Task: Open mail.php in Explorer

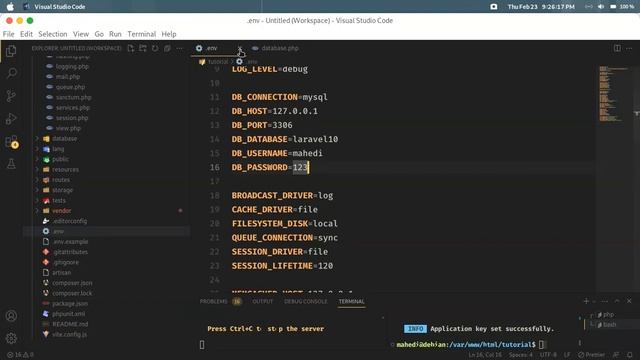Action: click(x=68, y=76)
